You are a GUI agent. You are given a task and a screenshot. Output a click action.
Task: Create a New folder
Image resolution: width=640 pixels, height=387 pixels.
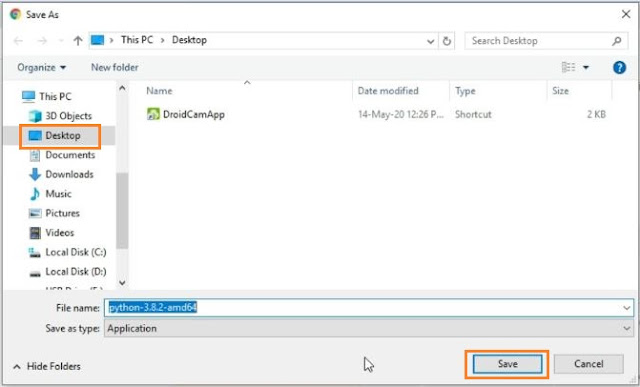click(x=115, y=67)
